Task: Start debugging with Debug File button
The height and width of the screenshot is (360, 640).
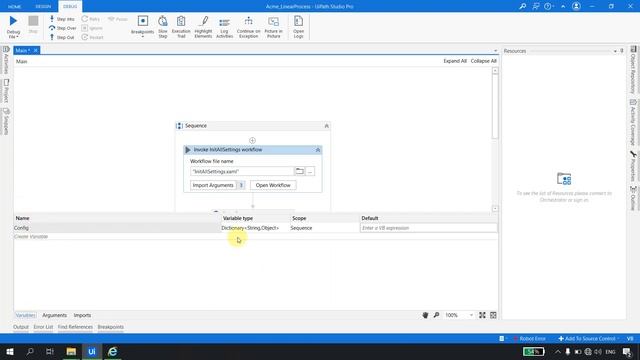Action: (13, 27)
